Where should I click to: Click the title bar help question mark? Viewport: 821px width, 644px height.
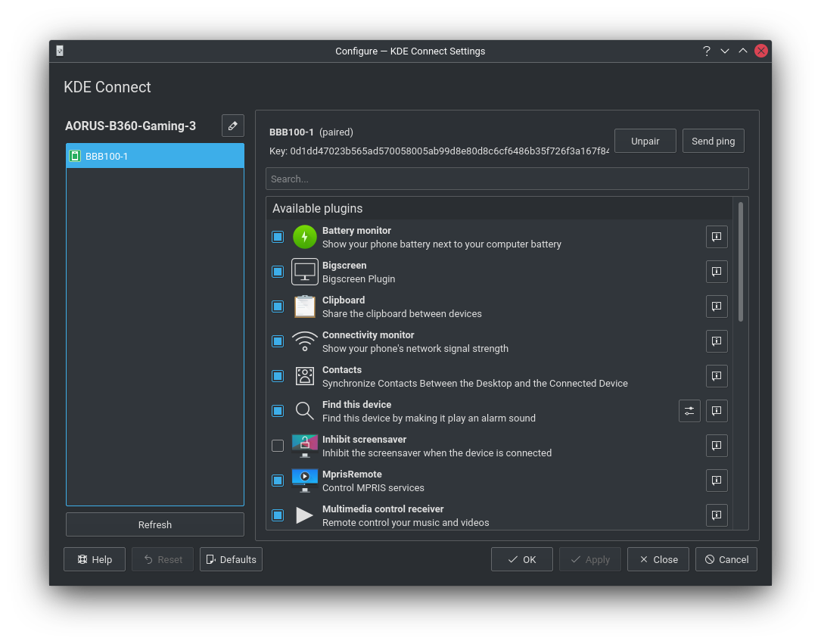coord(707,51)
